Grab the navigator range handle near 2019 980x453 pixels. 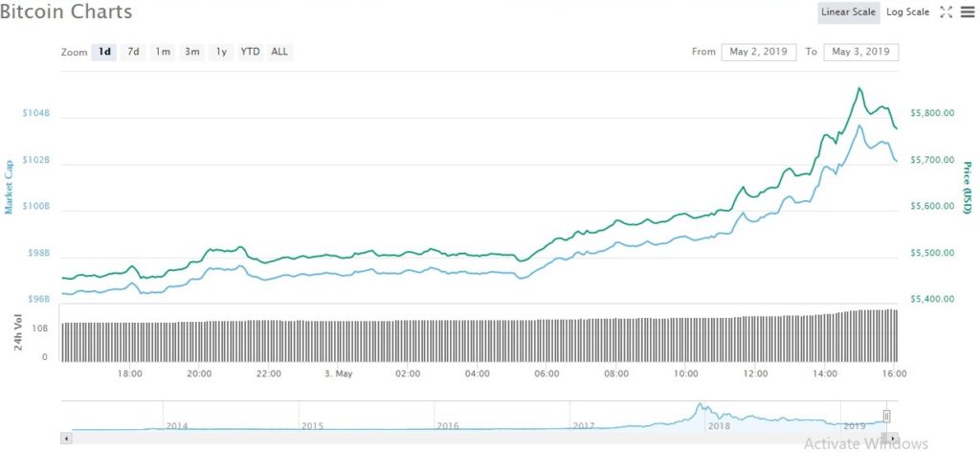(x=886, y=416)
